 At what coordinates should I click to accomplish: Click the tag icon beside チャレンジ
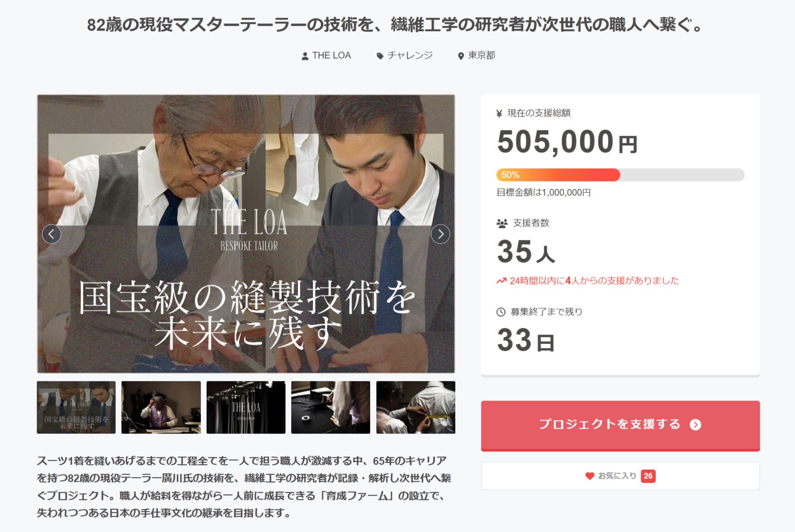[380, 56]
